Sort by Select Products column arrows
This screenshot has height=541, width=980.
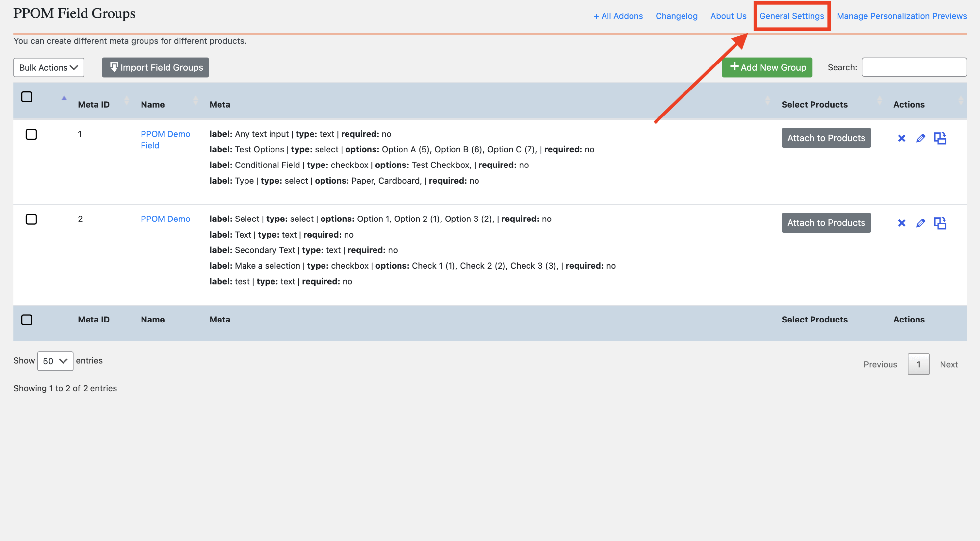(879, 100)
